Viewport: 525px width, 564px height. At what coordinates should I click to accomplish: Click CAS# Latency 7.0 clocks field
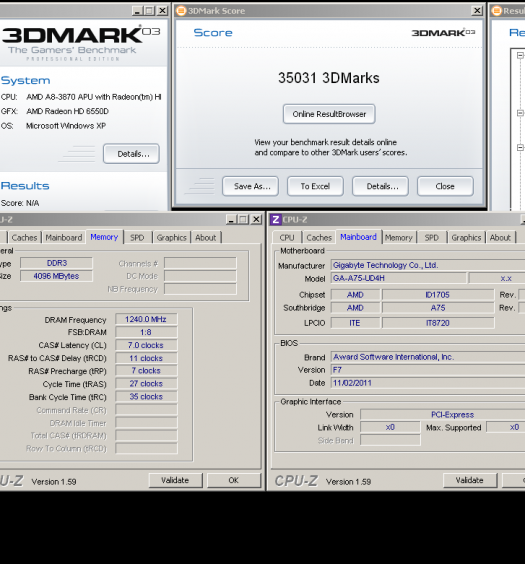coord(146,345)
